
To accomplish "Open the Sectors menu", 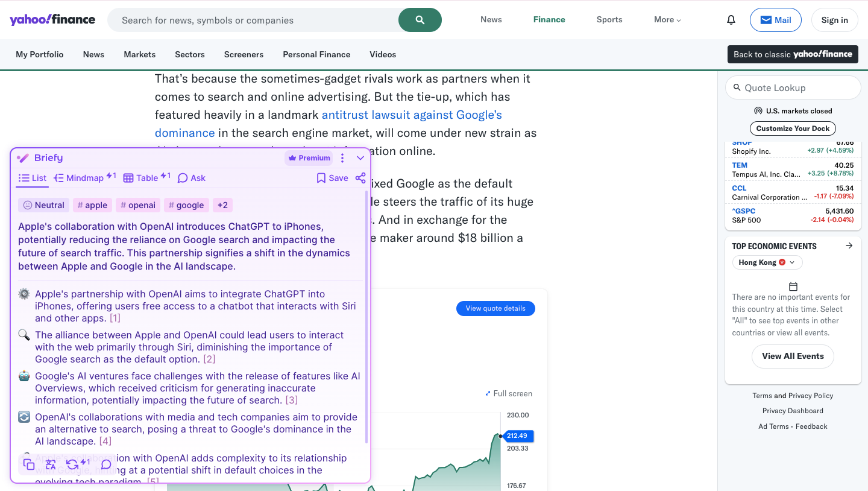I will pos(190,54).
